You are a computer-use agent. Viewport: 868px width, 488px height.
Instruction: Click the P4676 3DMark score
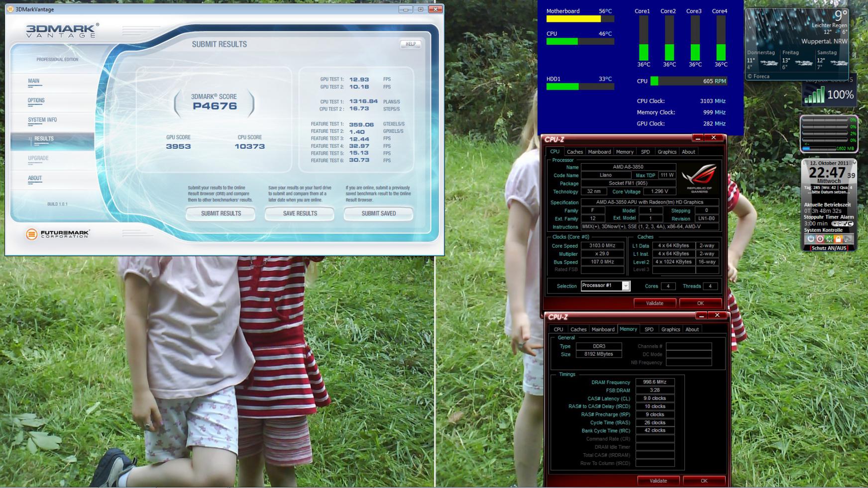tap(215, 106)
